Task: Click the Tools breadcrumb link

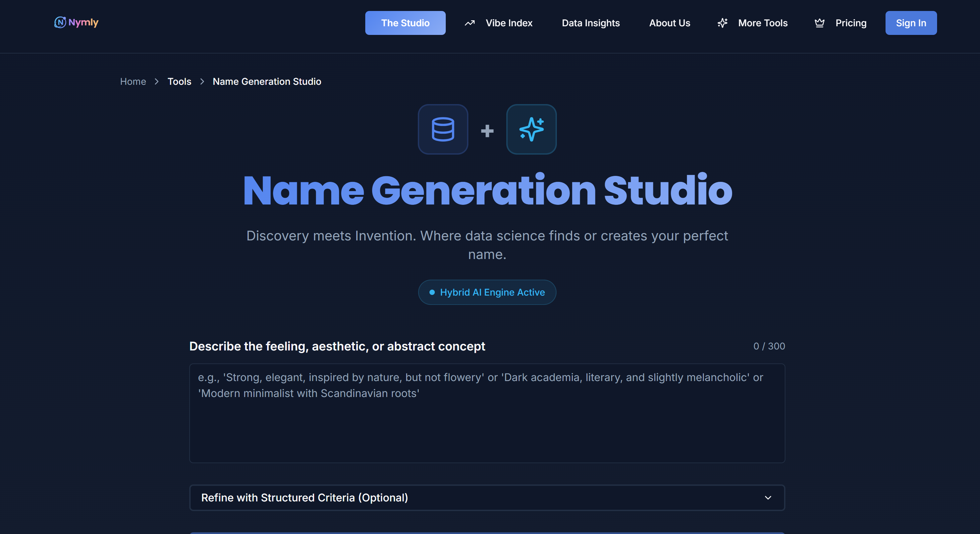Action: pyautogui.click(x=179, y=81)
